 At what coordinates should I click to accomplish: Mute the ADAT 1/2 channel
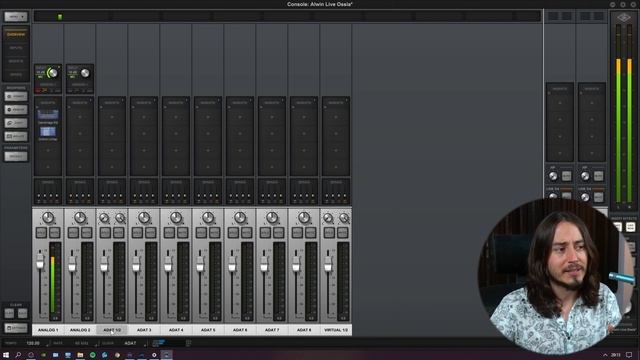pyautogui.click(x=118, y=232)
